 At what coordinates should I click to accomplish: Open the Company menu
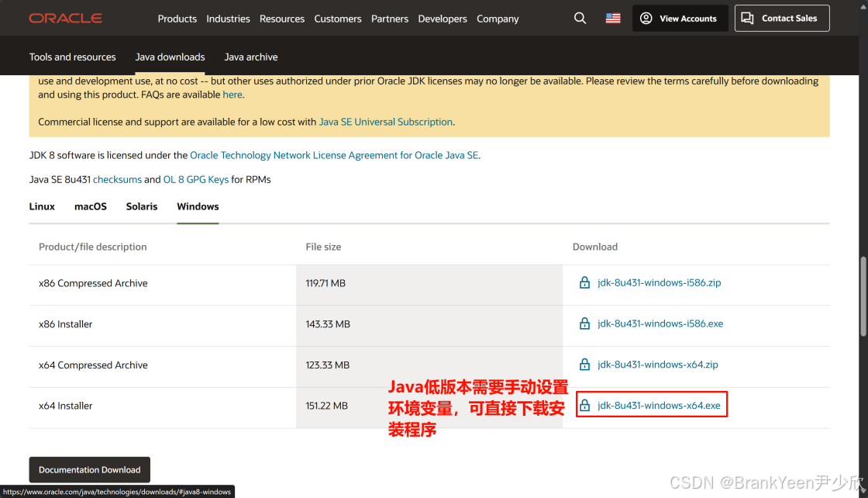click(498, 19)
